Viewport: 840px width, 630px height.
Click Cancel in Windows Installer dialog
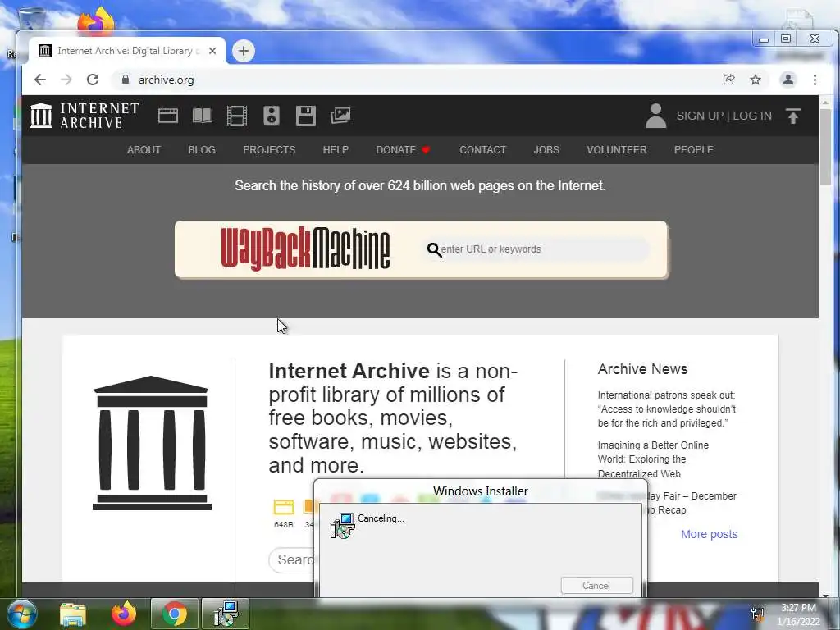(596, 586)
